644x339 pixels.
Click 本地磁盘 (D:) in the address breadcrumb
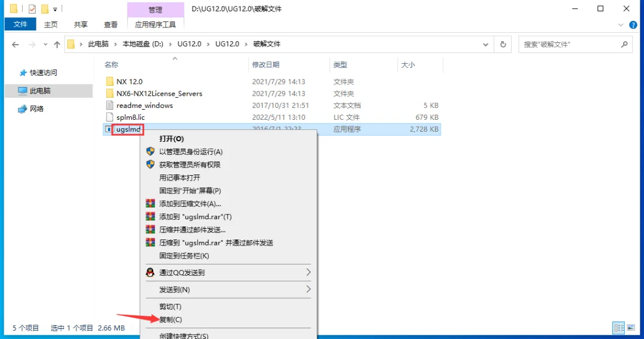point(143,44)
